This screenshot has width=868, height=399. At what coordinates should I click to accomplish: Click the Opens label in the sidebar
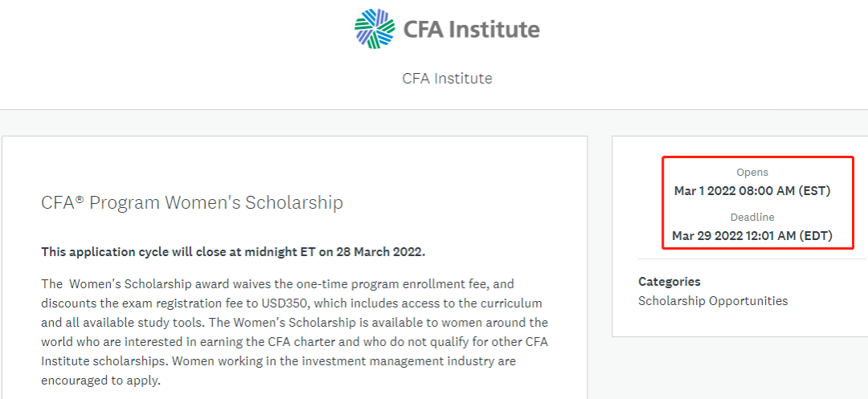click(752, 173)
